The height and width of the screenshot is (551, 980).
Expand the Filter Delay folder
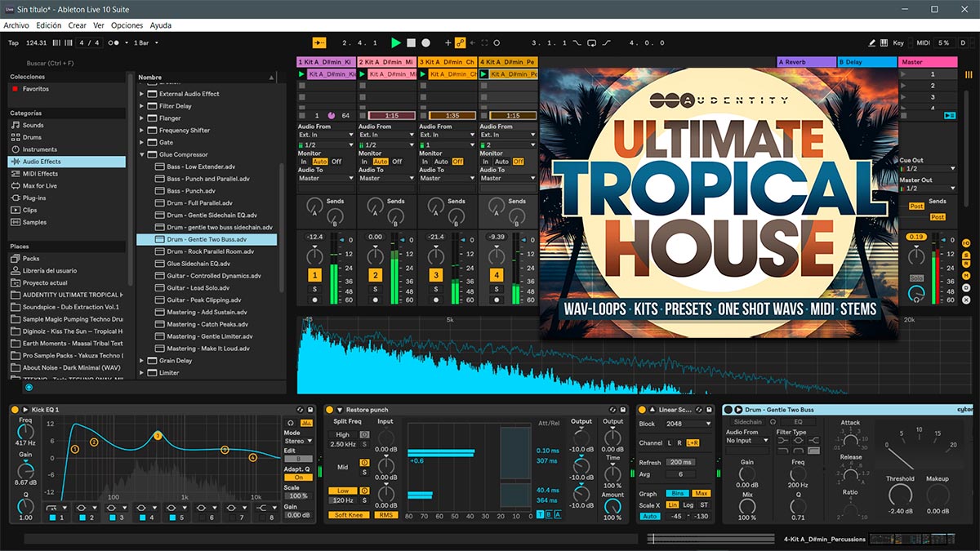pyautogui.click(x=142, y=106)
